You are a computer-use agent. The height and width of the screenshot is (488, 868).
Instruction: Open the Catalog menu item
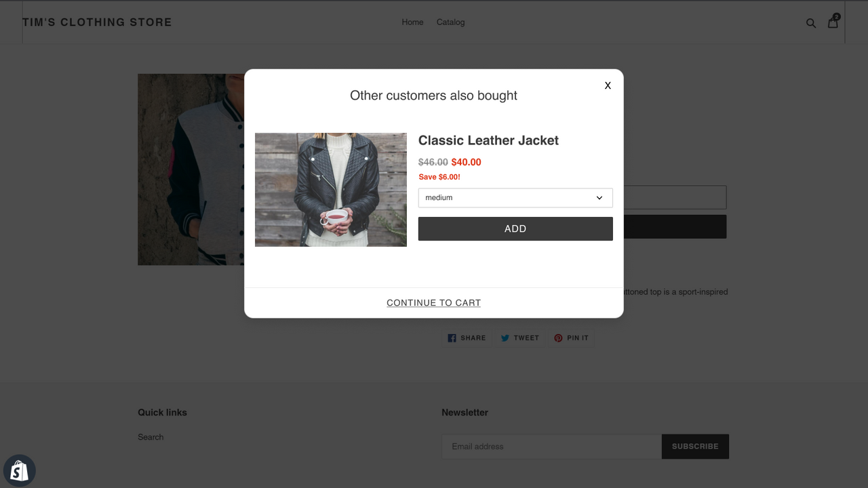tap(450, 22)
